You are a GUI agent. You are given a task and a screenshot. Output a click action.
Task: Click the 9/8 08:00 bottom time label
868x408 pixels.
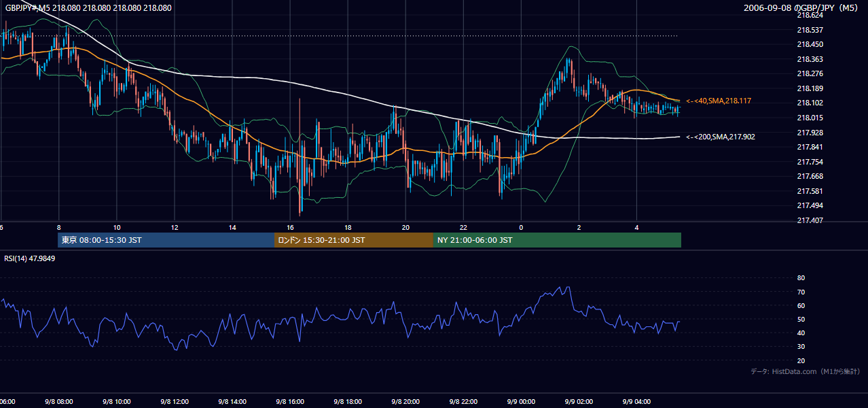[59, 401]
